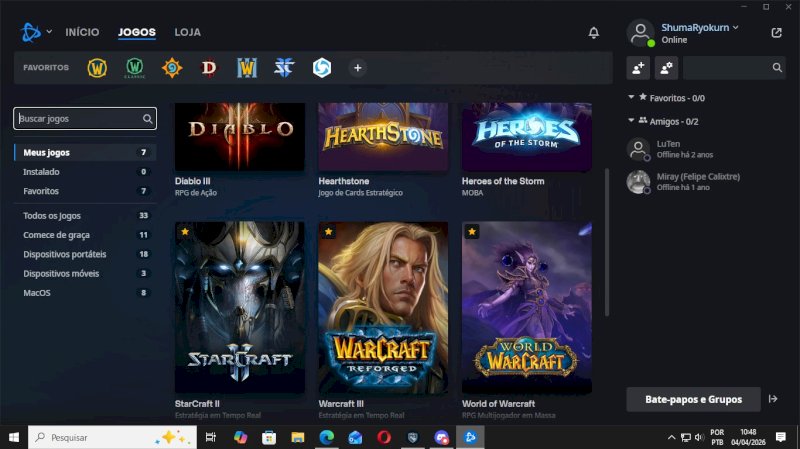The height and width of the screenshot is (449, 800).
Task: Select the Diablo favorite icon
Action: tap(209, 68)
